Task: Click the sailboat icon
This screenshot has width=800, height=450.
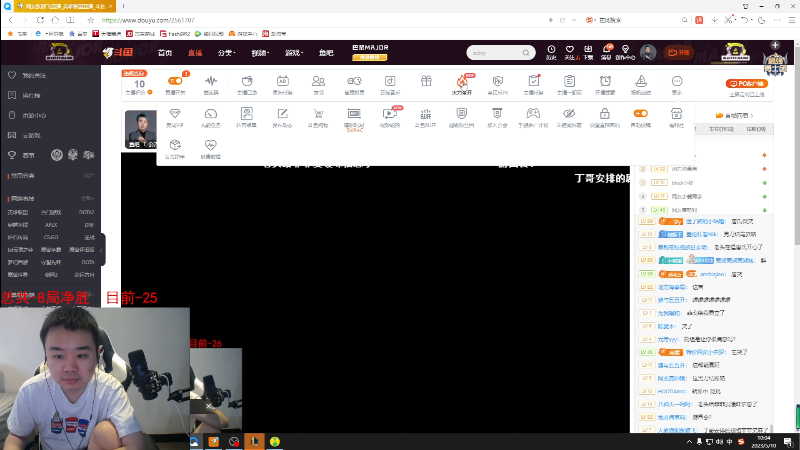Action: point(641,81)
